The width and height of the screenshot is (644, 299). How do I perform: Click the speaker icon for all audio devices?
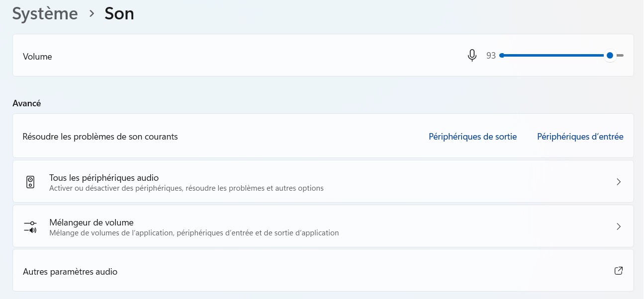[x=30, y=182]
